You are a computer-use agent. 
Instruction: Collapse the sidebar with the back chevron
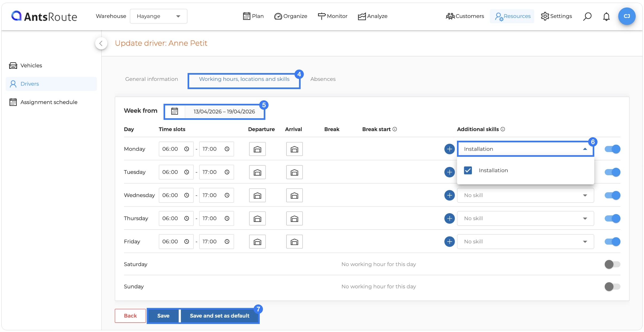pyautogui.click(x=101, y=43)
